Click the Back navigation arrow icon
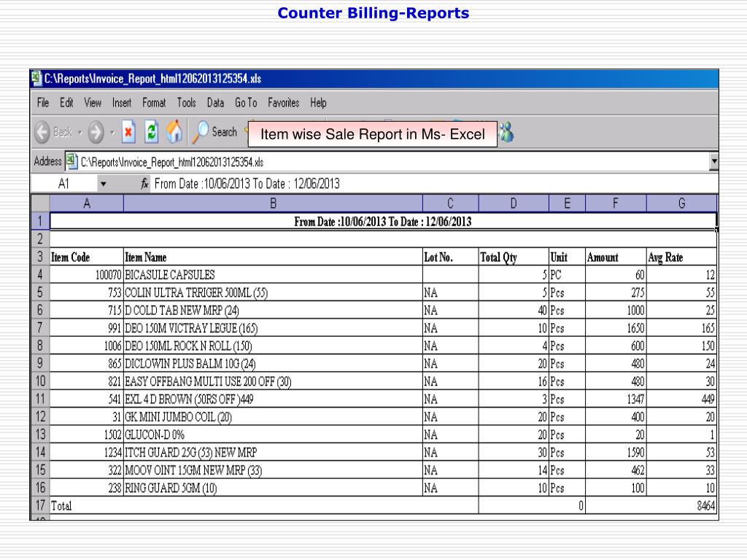 pos(42,132)
